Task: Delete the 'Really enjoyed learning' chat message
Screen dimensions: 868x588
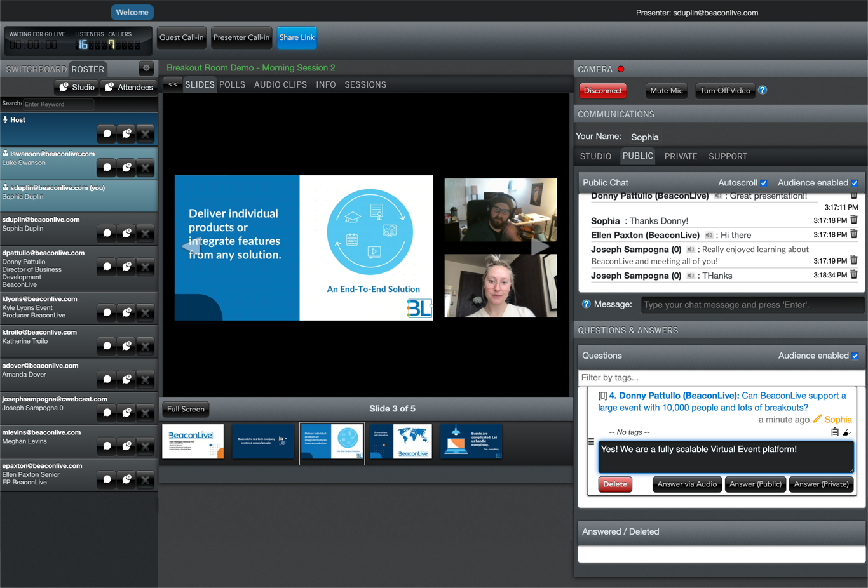Action: [854, 260]
